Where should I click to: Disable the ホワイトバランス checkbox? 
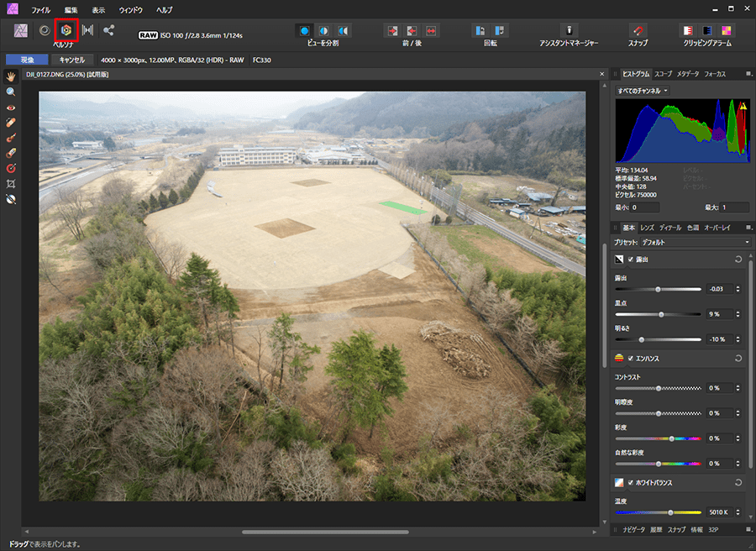point(631,483)
